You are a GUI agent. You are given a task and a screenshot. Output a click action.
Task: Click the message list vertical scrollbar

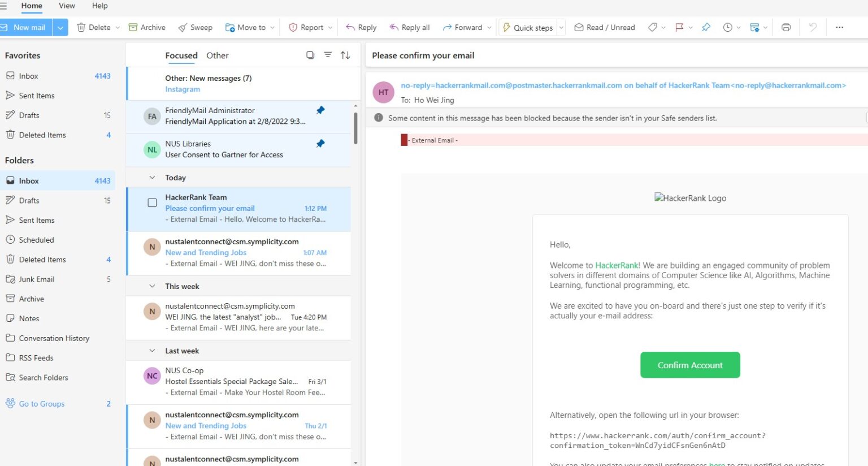(x=355, y=128)
